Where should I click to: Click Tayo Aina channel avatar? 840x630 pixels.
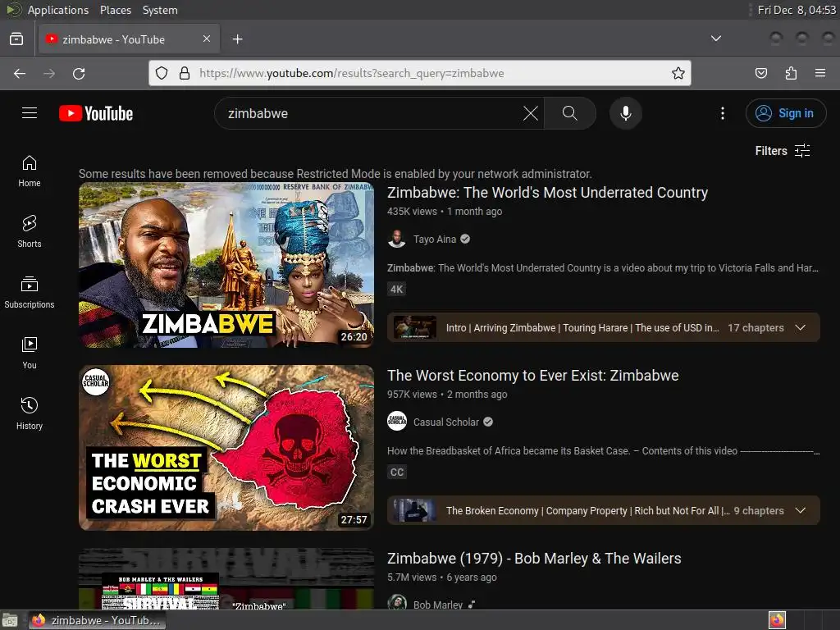397,239
